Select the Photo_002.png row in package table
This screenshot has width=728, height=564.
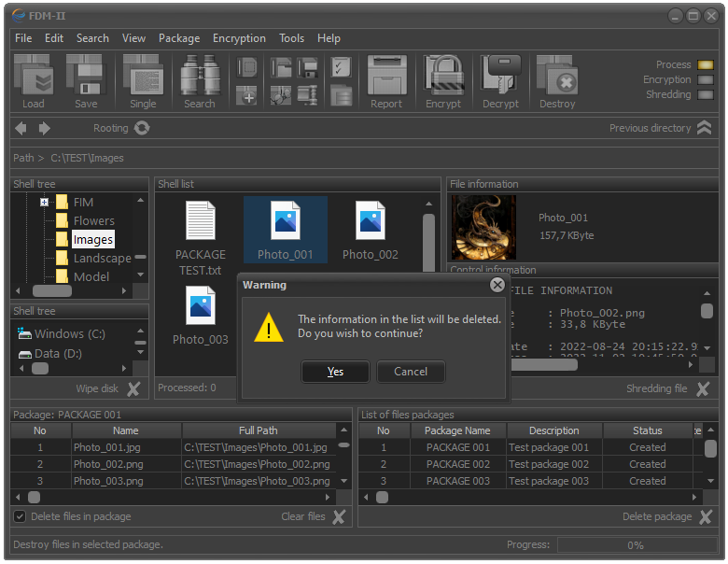pyautogui.click(x=174, y=464)
